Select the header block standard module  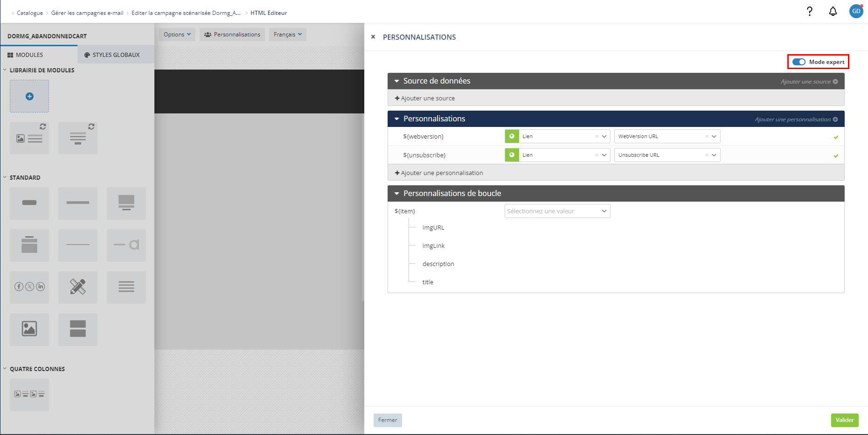(x=29, y=246)
